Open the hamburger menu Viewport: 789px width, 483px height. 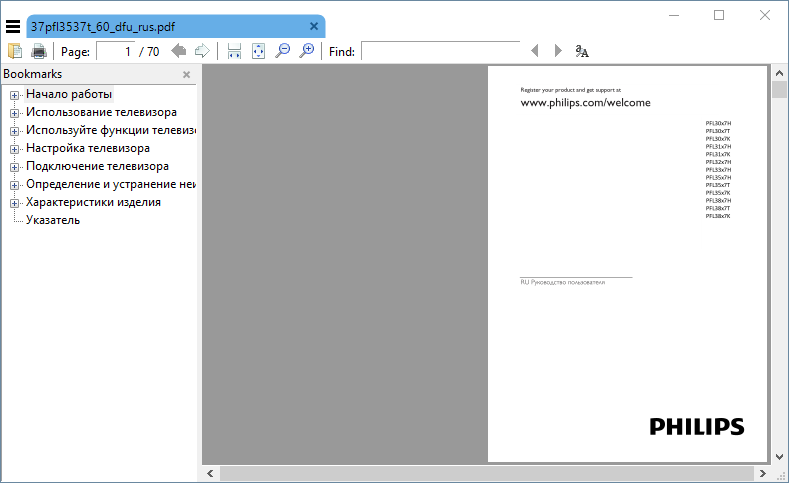[x=13, y=26]
